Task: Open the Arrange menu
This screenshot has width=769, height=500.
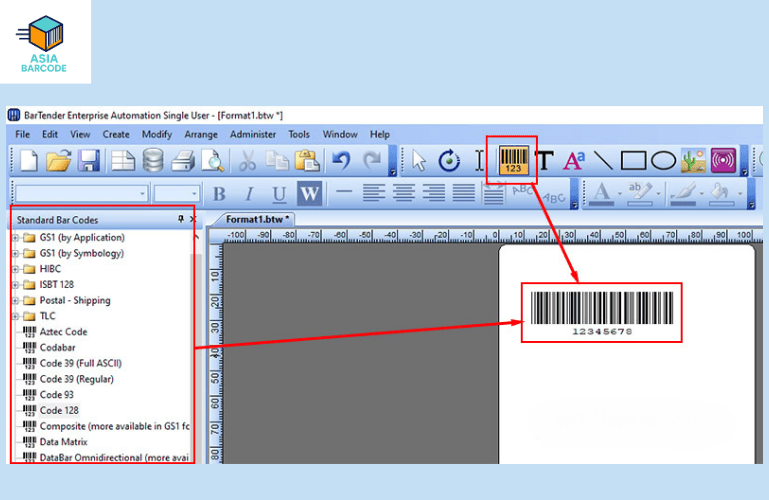Action: [200, 134]
